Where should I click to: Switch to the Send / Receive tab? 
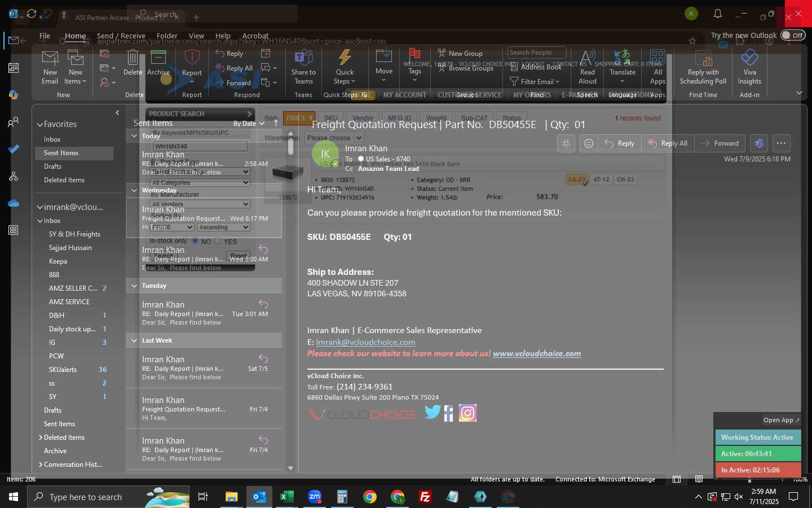tap(121, 36)
